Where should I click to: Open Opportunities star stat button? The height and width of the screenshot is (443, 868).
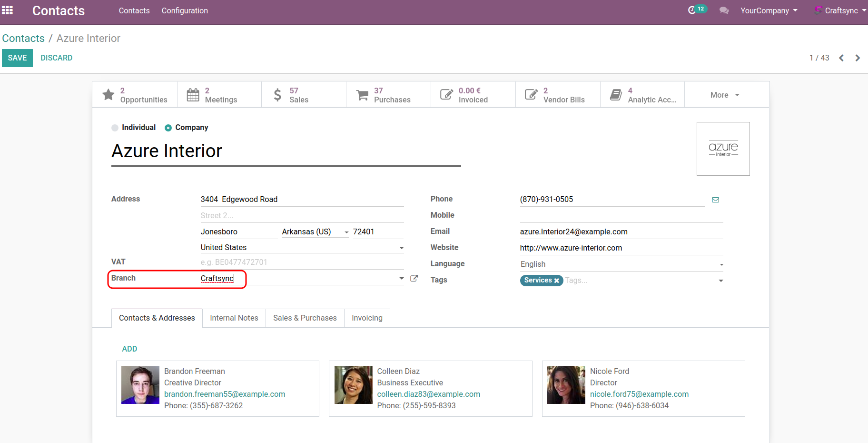coord(135,95)
